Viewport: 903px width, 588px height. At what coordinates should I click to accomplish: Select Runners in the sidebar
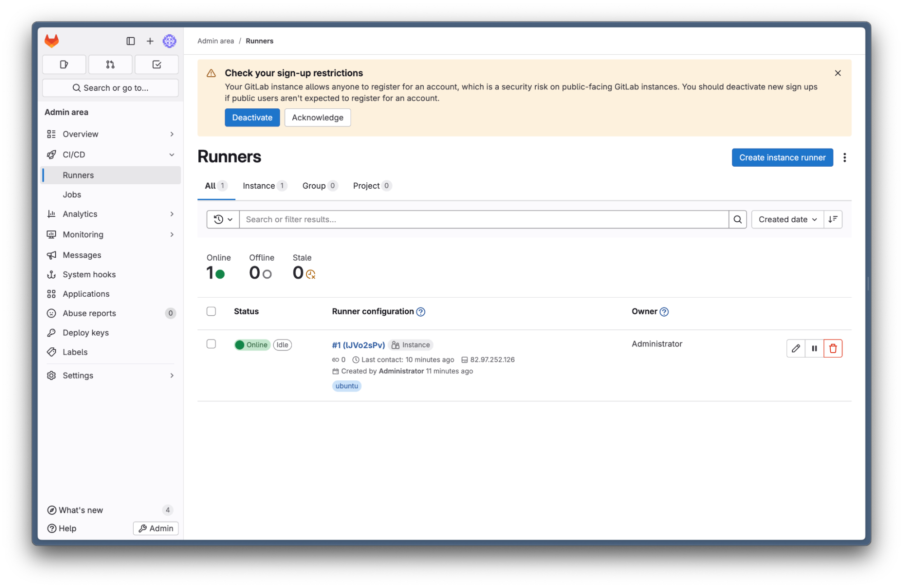point(111,175)
